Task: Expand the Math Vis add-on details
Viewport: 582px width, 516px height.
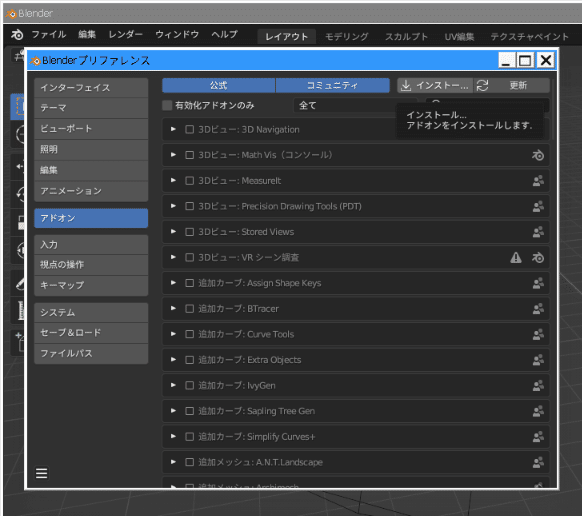Action: point(173,155)
